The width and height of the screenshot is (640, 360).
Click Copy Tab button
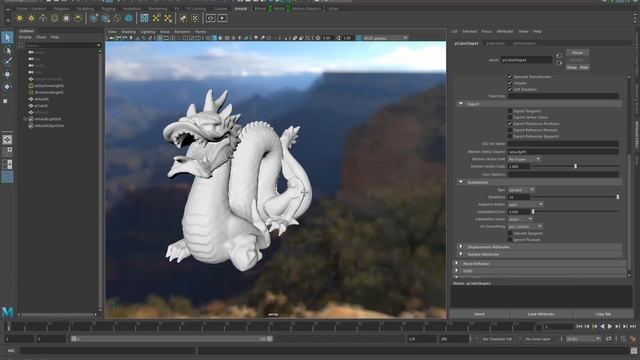(x=603, y=314)
